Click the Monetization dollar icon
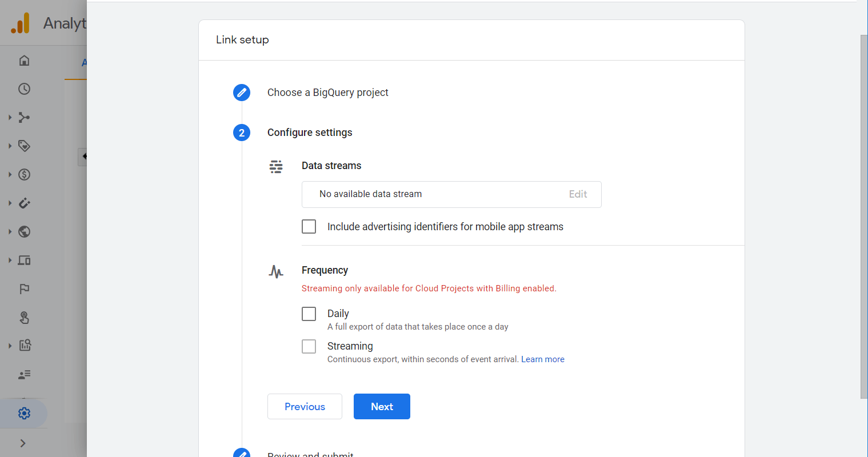This screenshot has height=457, width=868. click(24, 175)
